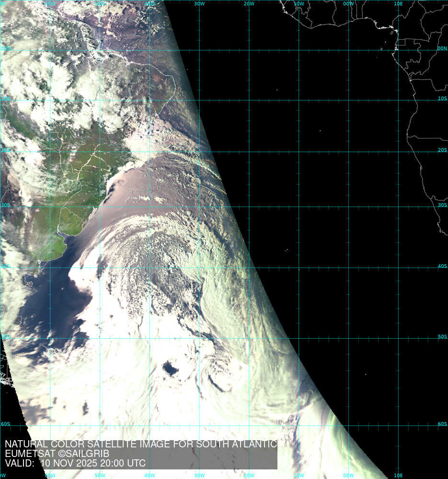Click the 00W longitude label on bottom edge
Screen dimensions: 448x479
pyautogui.click(x=348, y=476)
